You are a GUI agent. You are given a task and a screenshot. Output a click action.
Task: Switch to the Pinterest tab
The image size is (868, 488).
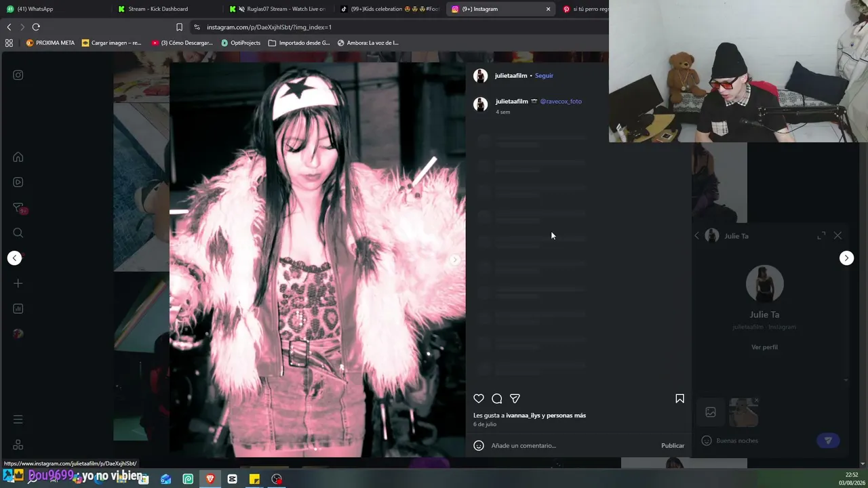[x=585, y=9]
